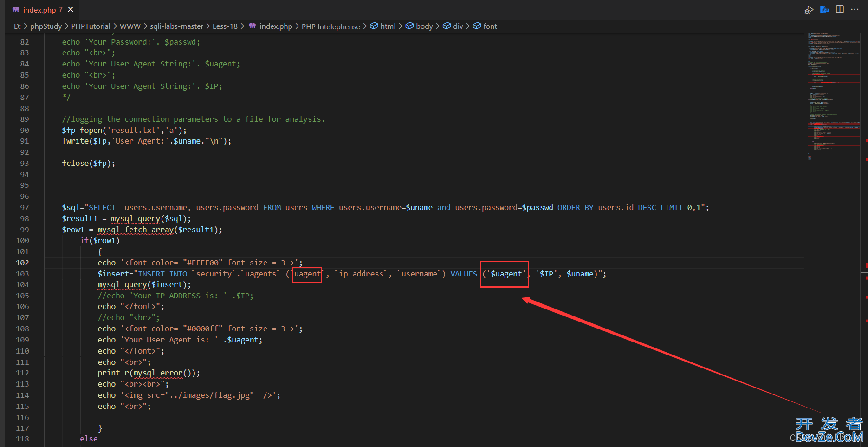Click LIMIT keyword on line 97

coord(672,208)
